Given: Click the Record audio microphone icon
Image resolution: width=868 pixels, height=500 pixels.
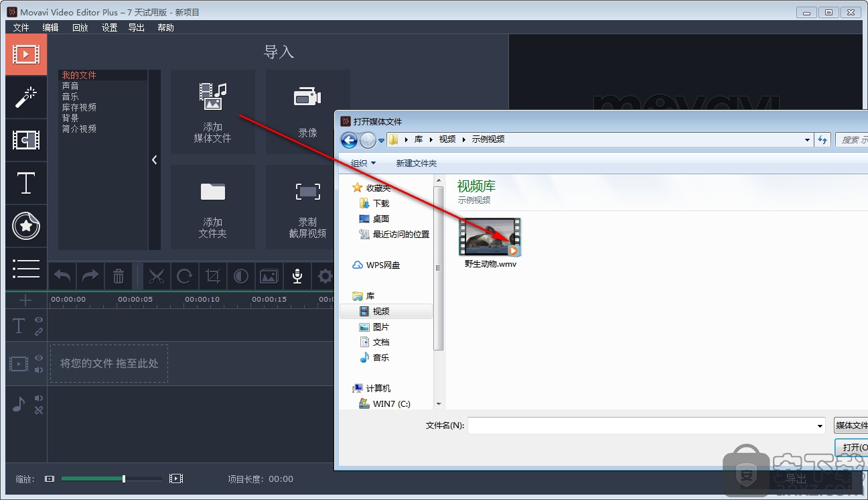Looking at the screenshot, I should (x=297, y=275).
